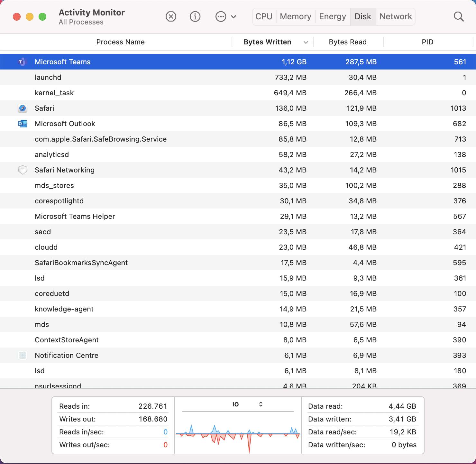Select the analyticsd process row

[x=238, y=154]
